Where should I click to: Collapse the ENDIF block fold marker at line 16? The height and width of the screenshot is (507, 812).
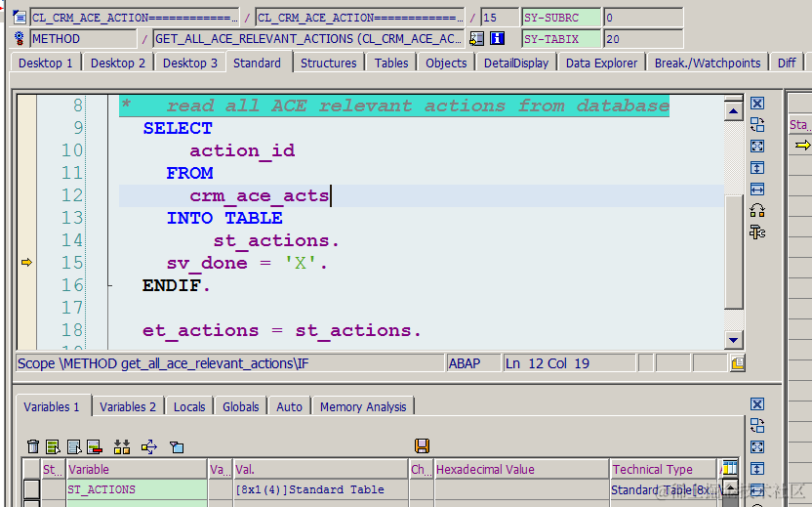[109, 285]
